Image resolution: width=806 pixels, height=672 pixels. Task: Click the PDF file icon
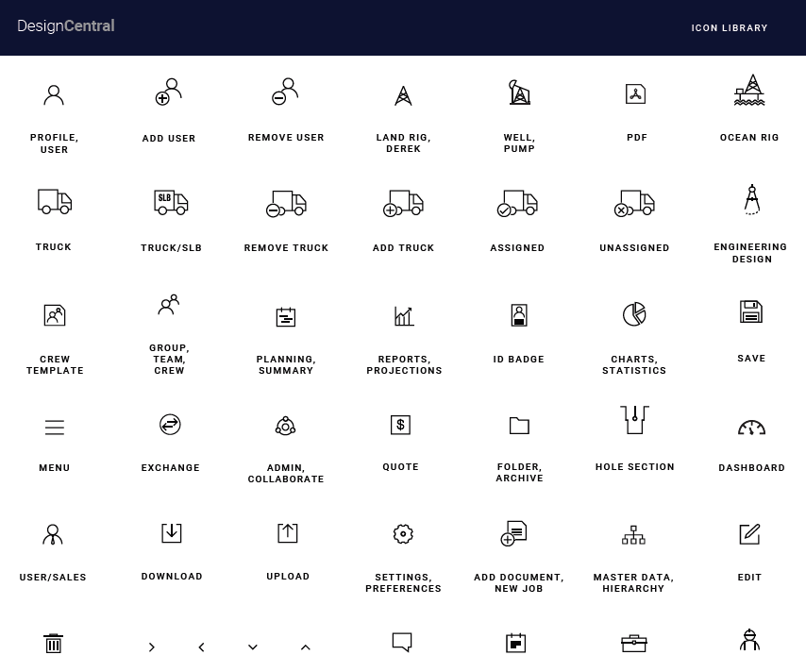[636, 94]
